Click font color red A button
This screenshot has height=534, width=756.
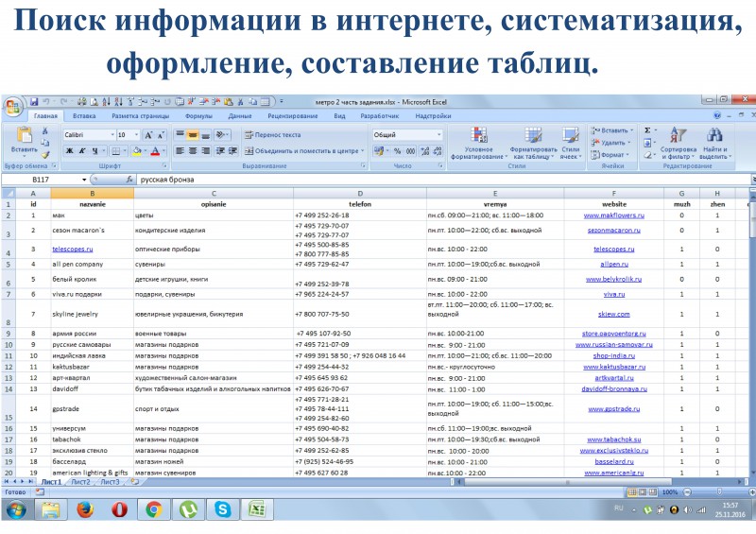click(155, 151)
